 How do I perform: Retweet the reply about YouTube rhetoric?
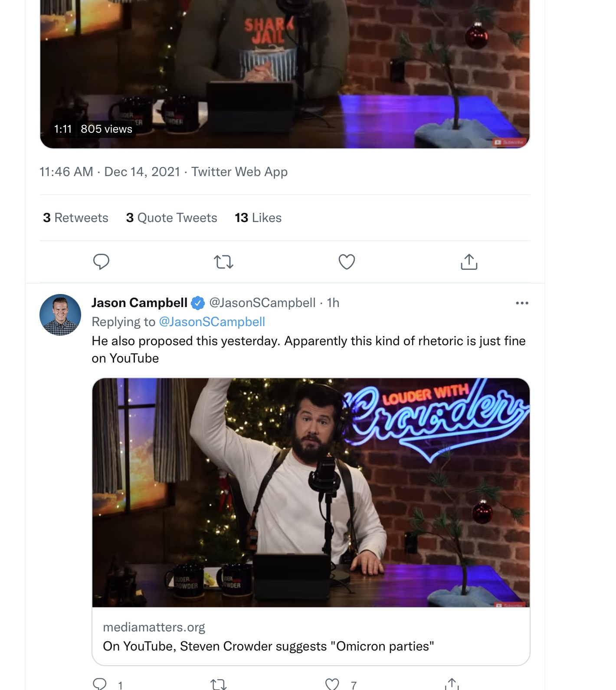[218, 684]
